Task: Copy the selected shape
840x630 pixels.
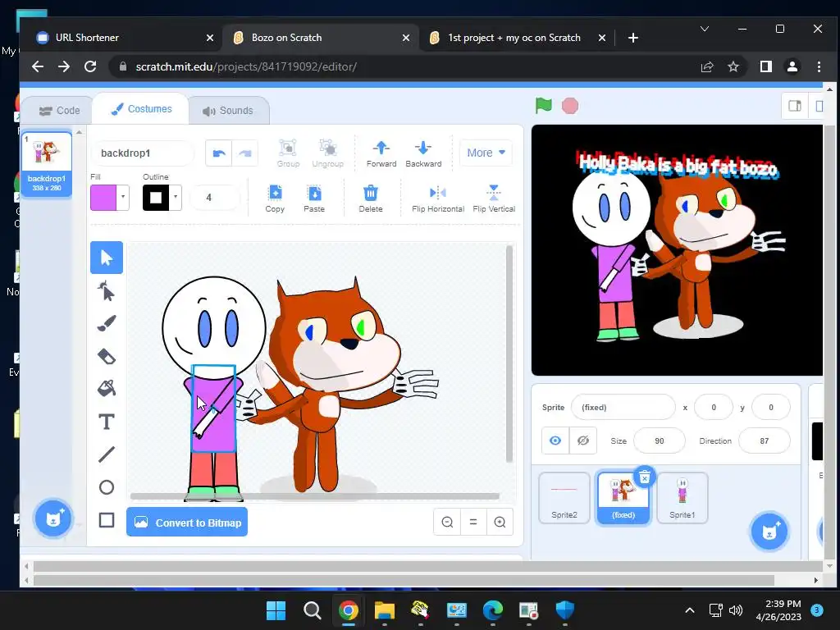Action: [x=275, y=199]
